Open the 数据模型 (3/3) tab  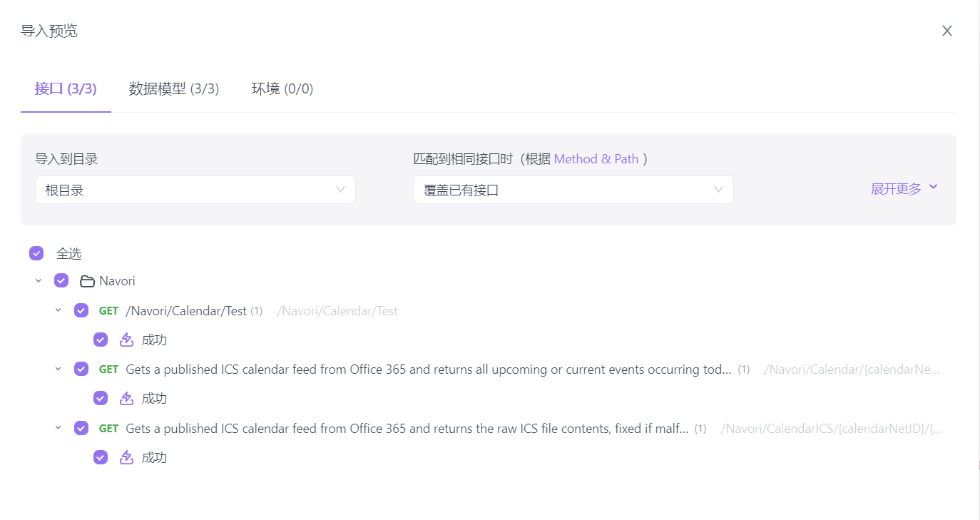174,88
